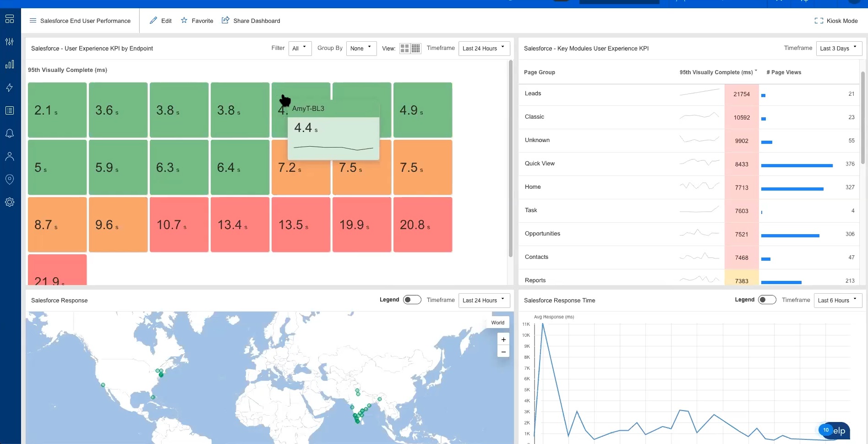Screen dimensions: 868x444
Task: Click the 5.9 s endpoint tile
Action: (x=118, y=167)
